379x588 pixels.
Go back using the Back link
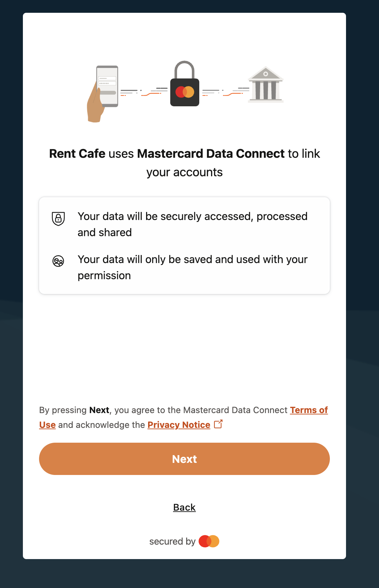coord(184,507)
